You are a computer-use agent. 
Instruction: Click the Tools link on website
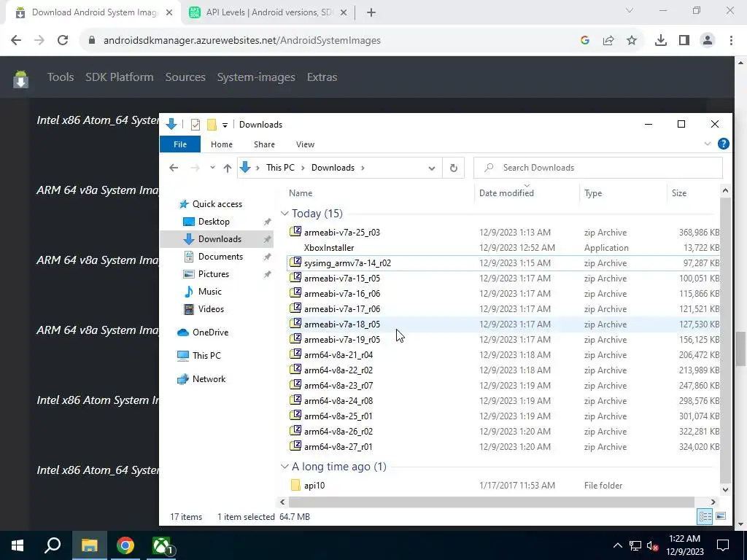61,77
